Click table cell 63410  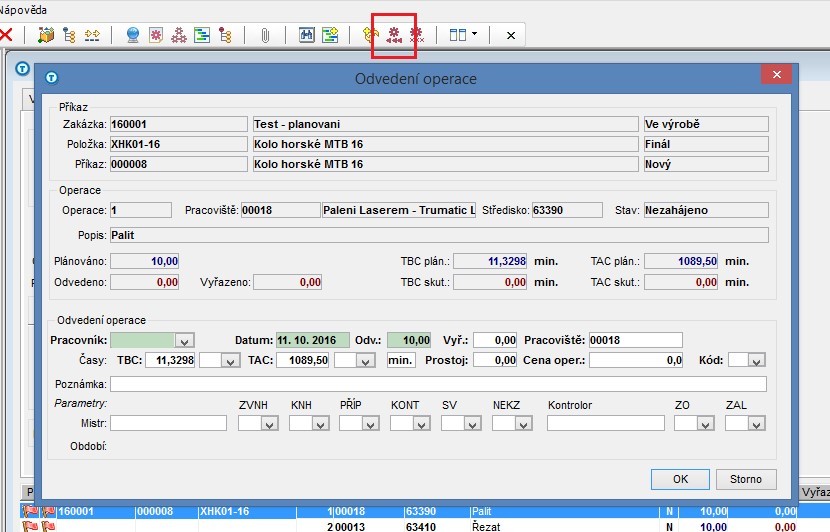(421, 526)
